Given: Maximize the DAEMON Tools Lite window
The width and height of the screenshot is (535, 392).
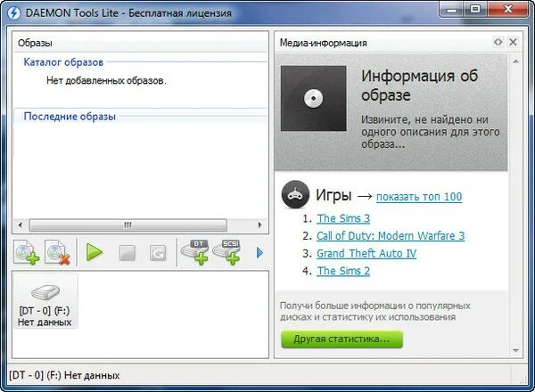Looking at the screenshot, I should [475, 10].
